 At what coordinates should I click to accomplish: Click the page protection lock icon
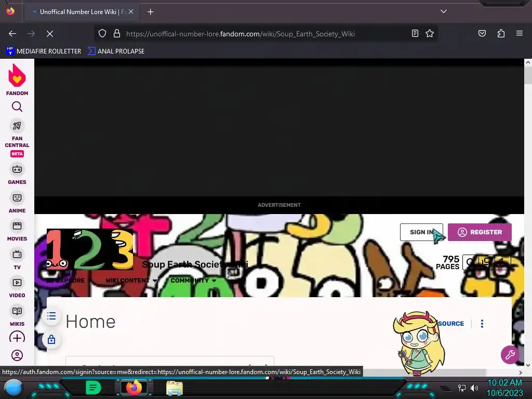coord(51,339)
